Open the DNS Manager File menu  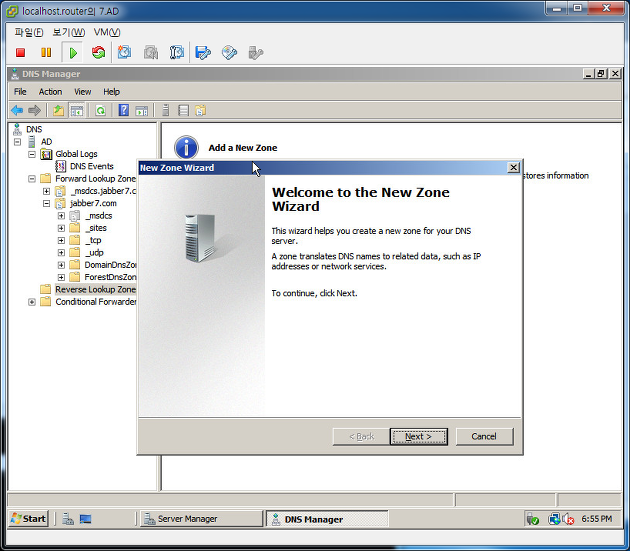[20, 92]
